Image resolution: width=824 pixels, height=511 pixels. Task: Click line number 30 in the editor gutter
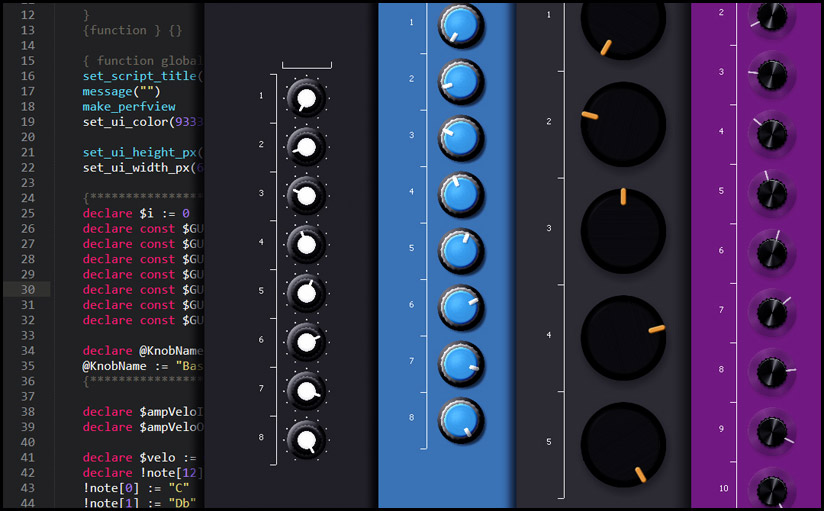[x=28, y=289]
